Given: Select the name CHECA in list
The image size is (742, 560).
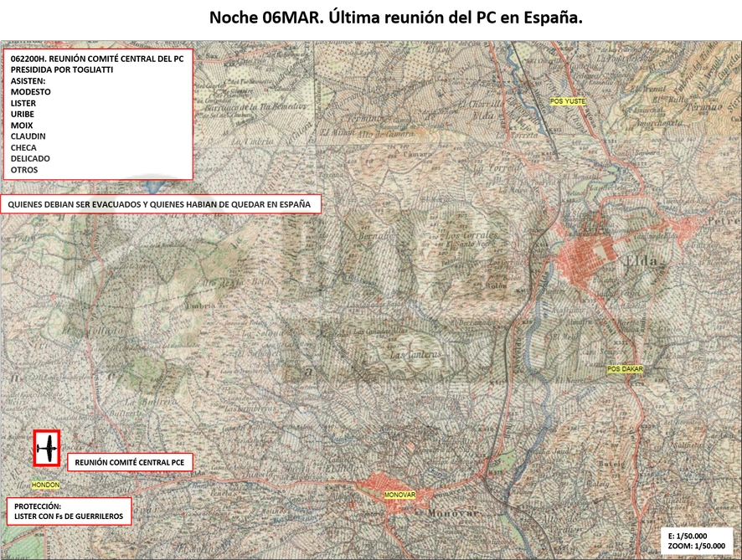Looking at the screenshot, I should click(23, 147).
